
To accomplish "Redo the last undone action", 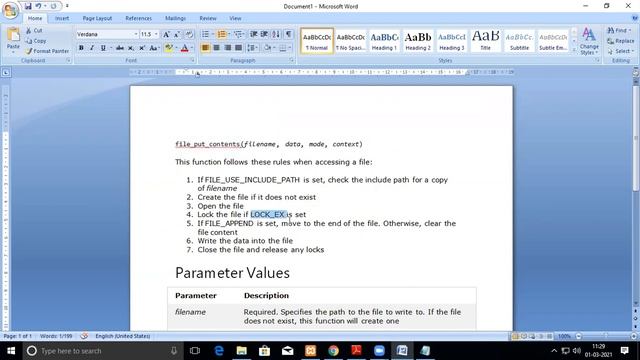I will (53, 6).
